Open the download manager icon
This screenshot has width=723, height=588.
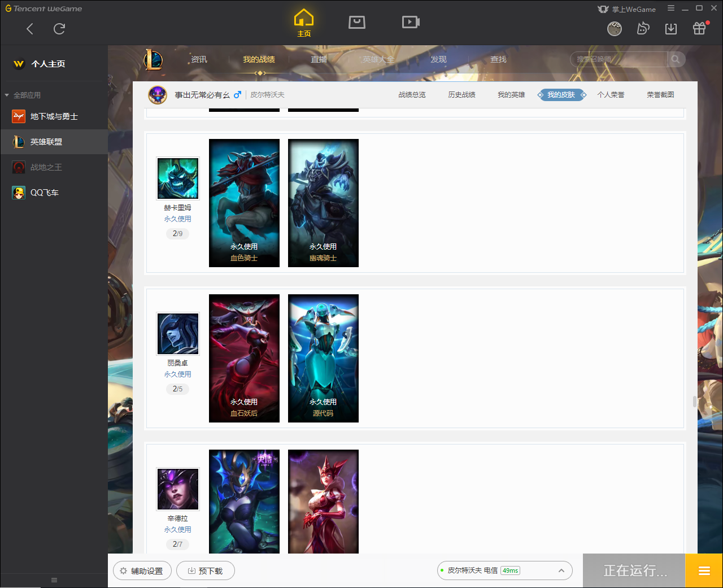click(671, 29)
